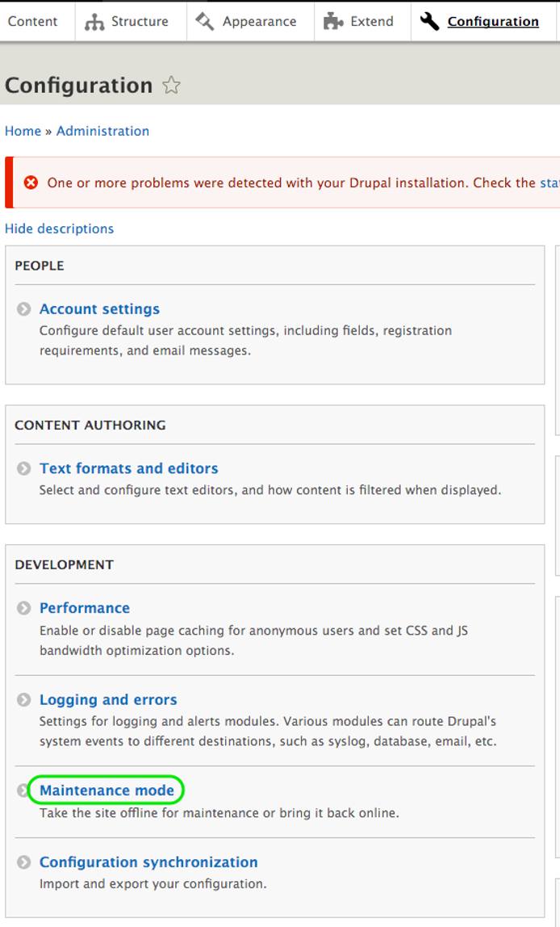Go to Home breadcrumb link
The width and height of the screenshot is (560, 927).
23,131
